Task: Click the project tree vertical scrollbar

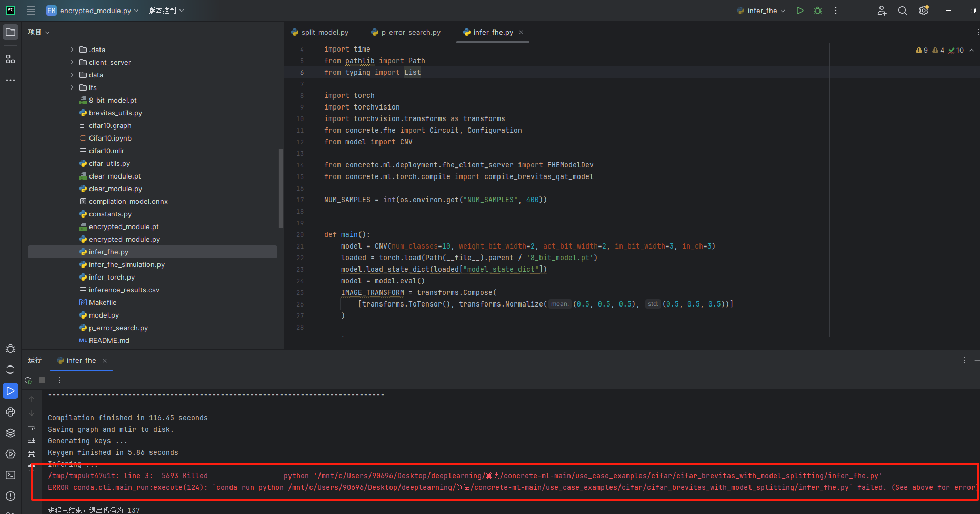Action: click(x=281, y=189)
